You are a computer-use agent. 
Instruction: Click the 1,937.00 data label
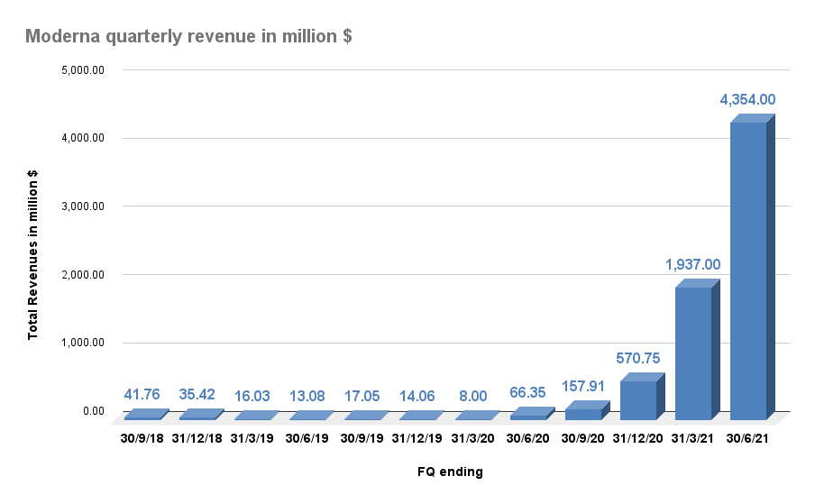[x=692, y=264]
